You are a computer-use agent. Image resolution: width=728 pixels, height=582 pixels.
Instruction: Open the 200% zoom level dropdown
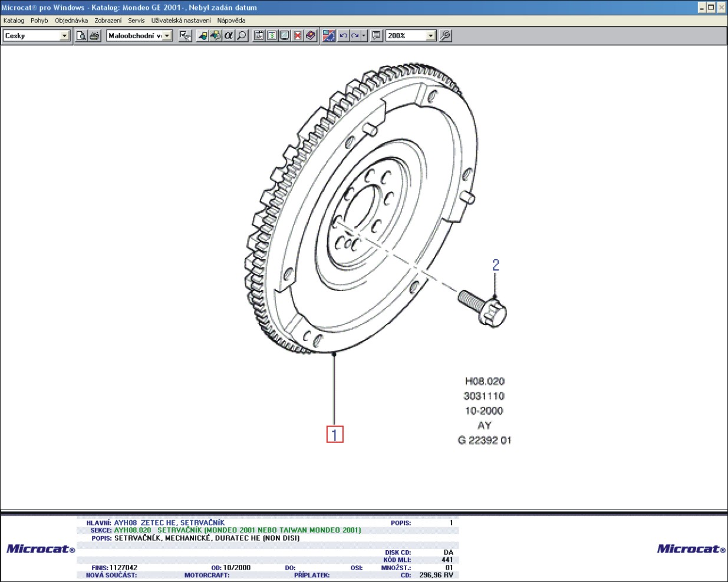pos(430,36)
